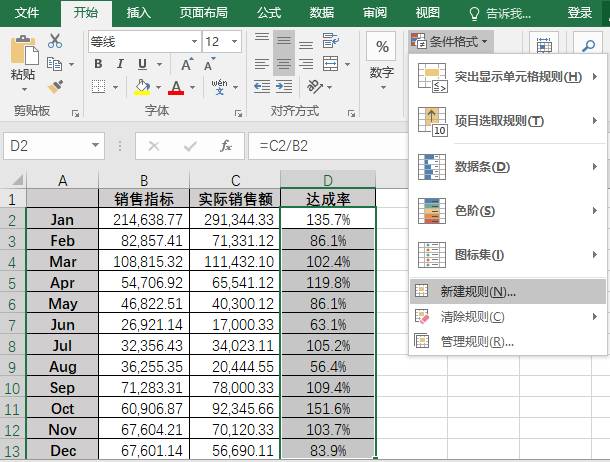Click 管理规则(R)... in the menu
Screen dimensions: 610x462
tap(477, 342)
